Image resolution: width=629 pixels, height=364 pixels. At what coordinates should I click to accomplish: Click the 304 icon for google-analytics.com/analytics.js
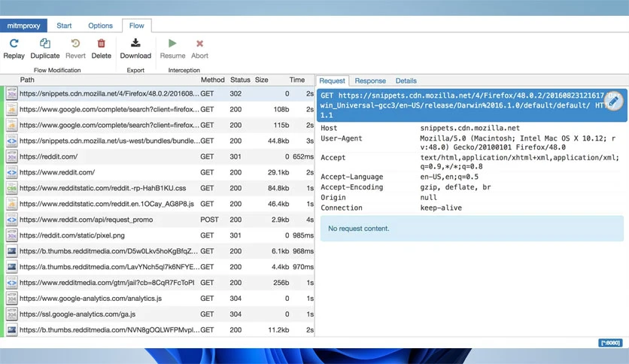(x=11, y=299)
